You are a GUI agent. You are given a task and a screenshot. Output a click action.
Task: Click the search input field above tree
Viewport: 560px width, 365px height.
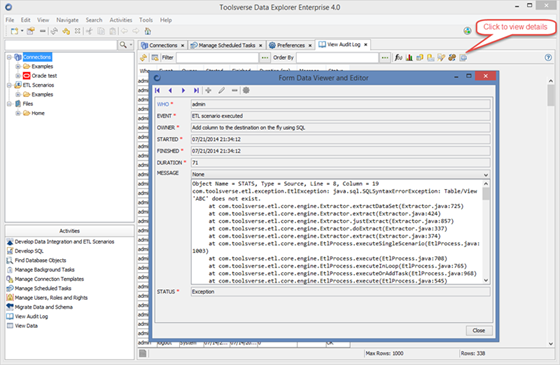[61, 45]
